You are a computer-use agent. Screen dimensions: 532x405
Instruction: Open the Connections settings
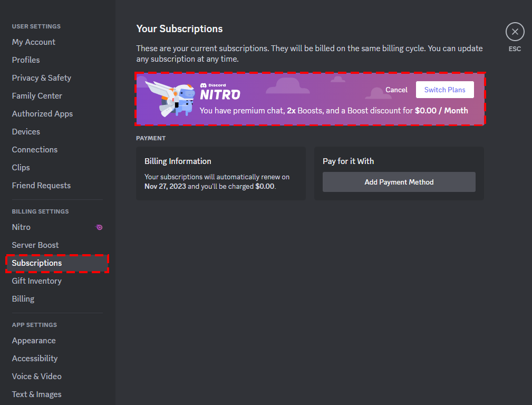pos(34,149)
